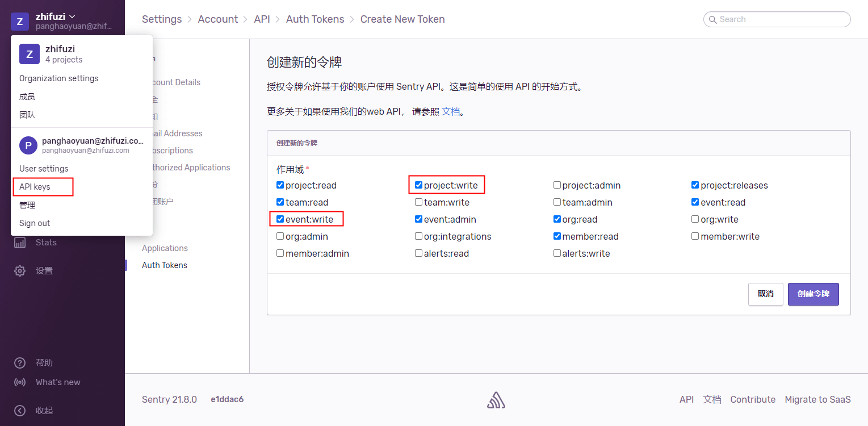Uncheck the project:read scope
Viewport: 868px width, 426px height.
click(x=280, y=185)
